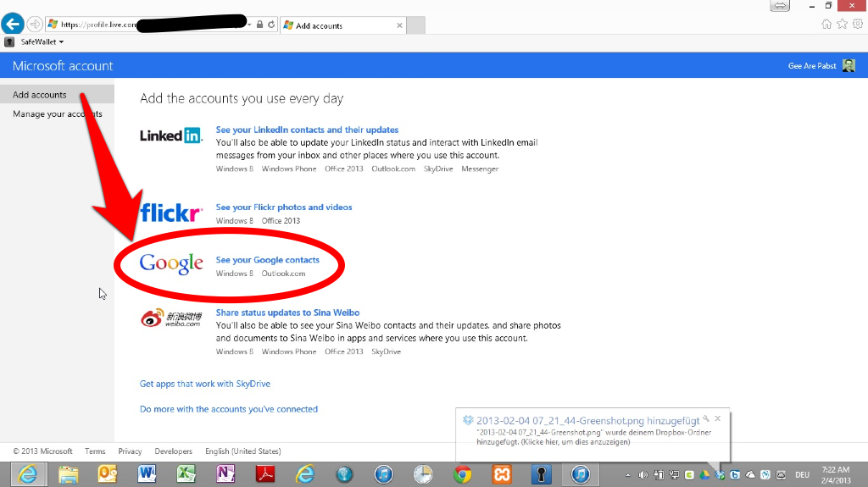Viewport: 868px width, 487px height.
Task: Open the IE home icon
Action: tap(826, 25)
